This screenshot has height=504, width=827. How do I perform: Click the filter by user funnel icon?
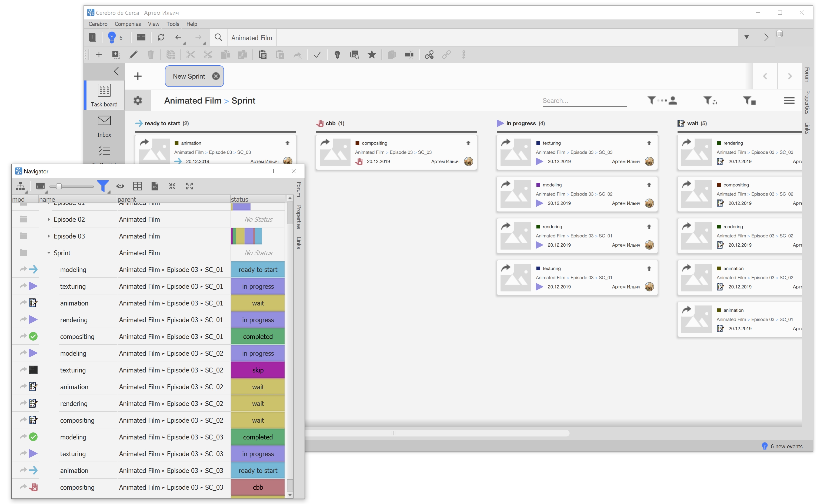tap(662, 100)
